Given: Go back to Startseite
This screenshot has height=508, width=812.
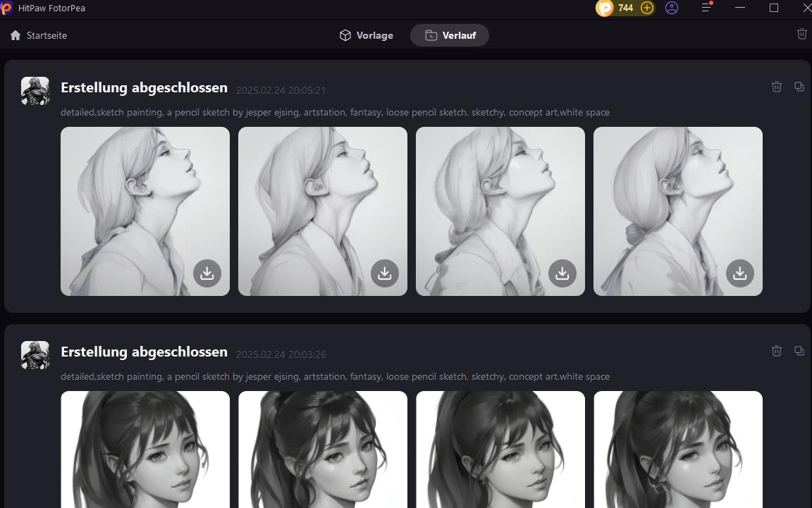Looking at the screenshot, I should (x=39, y=35).
